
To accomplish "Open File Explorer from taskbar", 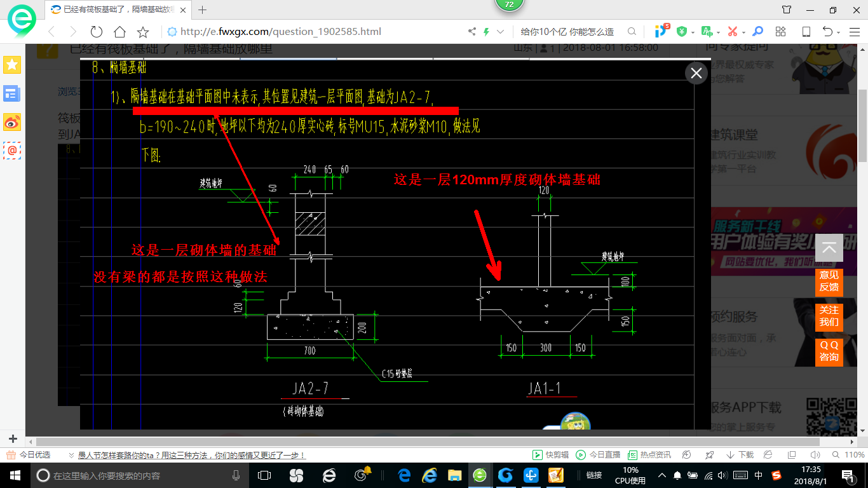I will pyautogui.click(x=455, y=475).
